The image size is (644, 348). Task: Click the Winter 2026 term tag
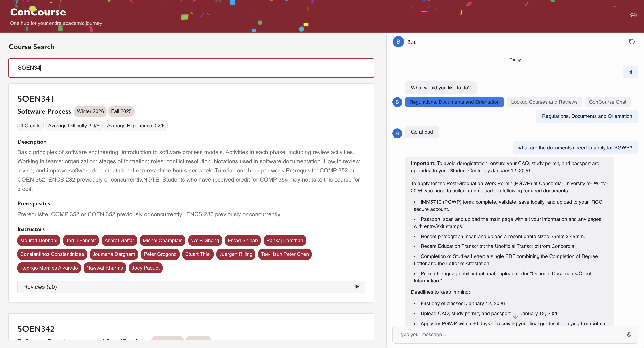point(90,111)
